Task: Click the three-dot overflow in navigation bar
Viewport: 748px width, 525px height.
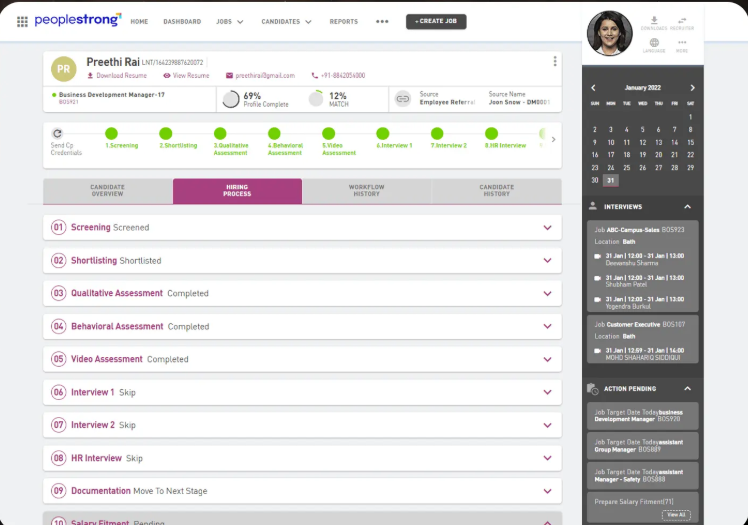Action: (x=382, y=21)
